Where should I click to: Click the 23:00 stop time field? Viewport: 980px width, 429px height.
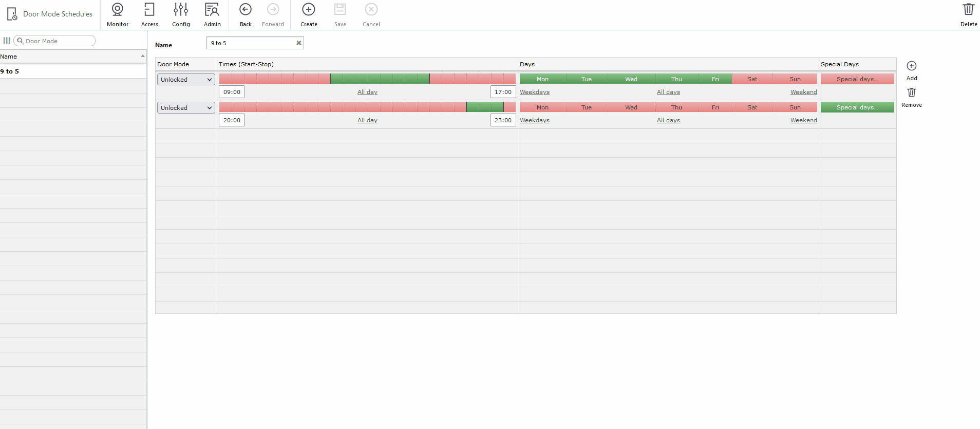[503, 120]
